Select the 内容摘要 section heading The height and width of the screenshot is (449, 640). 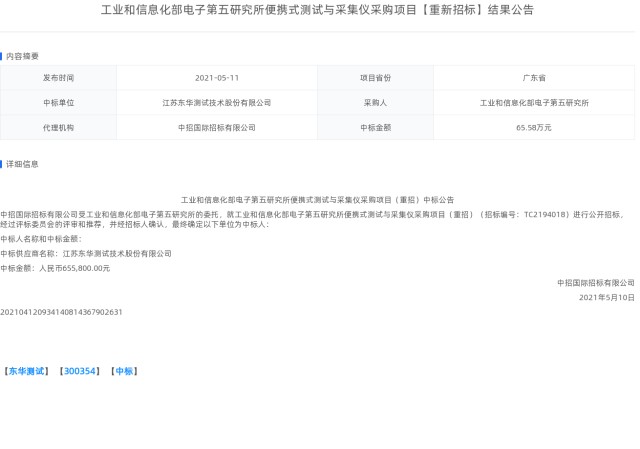pyautogui.click(x=22, y=56)
